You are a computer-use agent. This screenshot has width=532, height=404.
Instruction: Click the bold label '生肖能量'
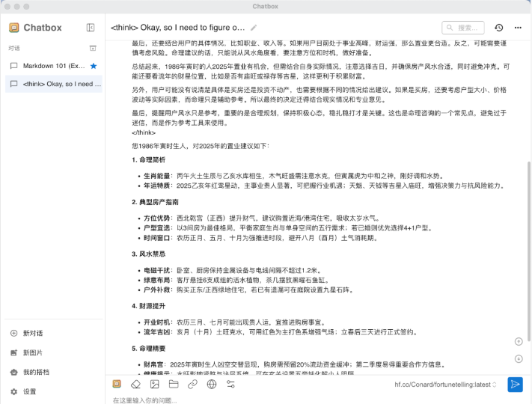click(156, 176)
